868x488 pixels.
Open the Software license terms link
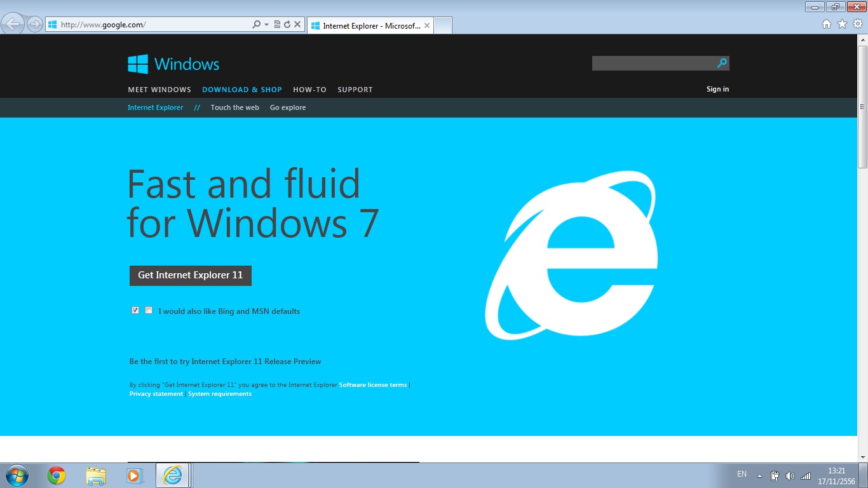(373, 385)
